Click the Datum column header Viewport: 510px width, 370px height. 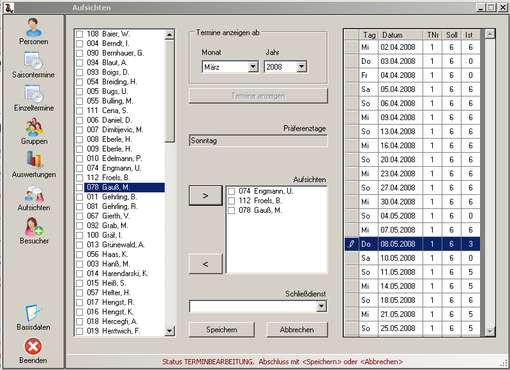[x=401, y=35]
